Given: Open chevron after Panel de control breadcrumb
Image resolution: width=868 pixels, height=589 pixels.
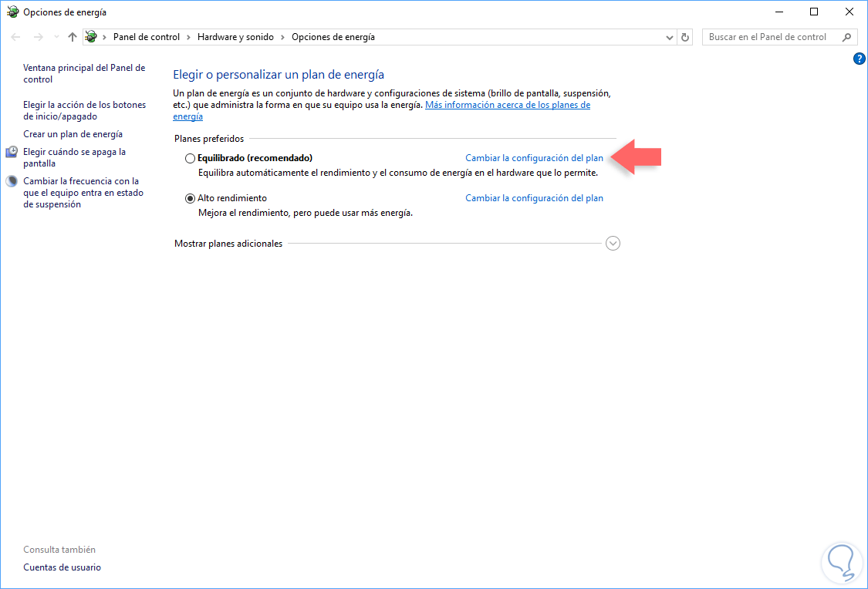Looking at the screenshot, I should pos(188,37).
